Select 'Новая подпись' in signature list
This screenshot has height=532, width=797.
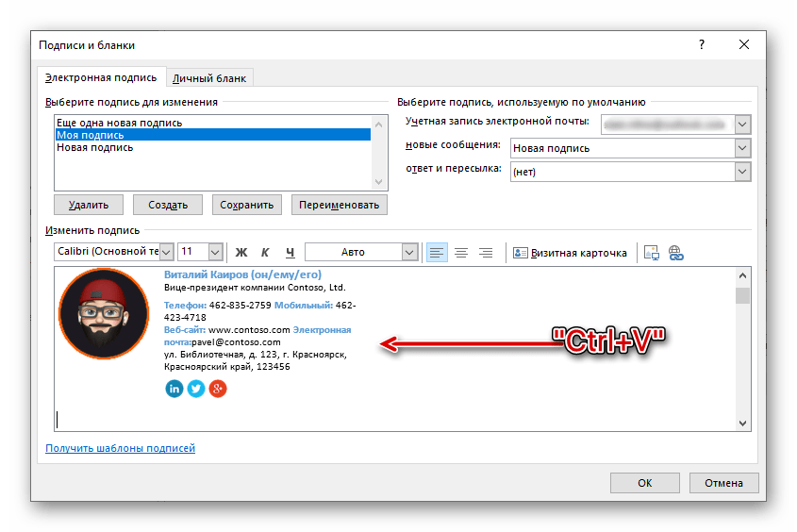pos(91,147)
